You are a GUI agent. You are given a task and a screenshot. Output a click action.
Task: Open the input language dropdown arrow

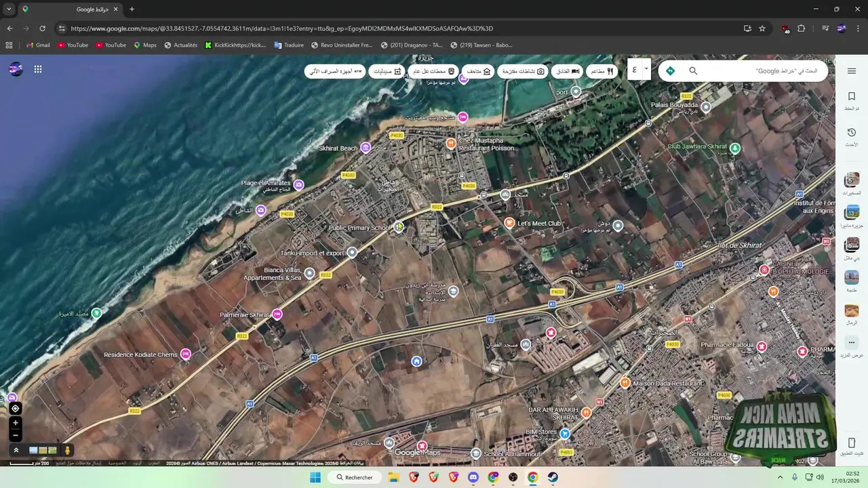point(646,68)
